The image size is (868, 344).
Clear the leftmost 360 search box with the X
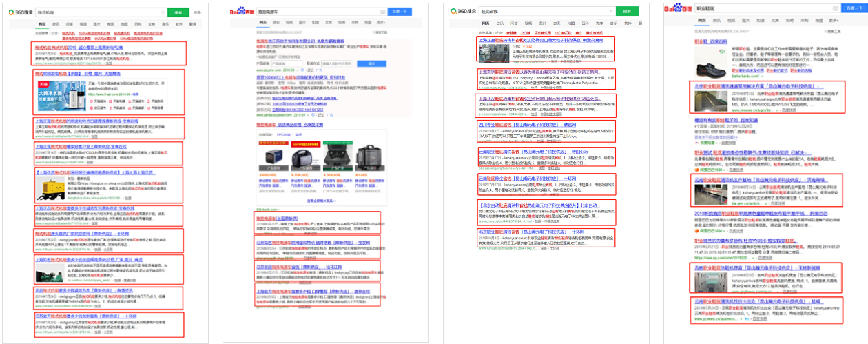tap(161, 12)
